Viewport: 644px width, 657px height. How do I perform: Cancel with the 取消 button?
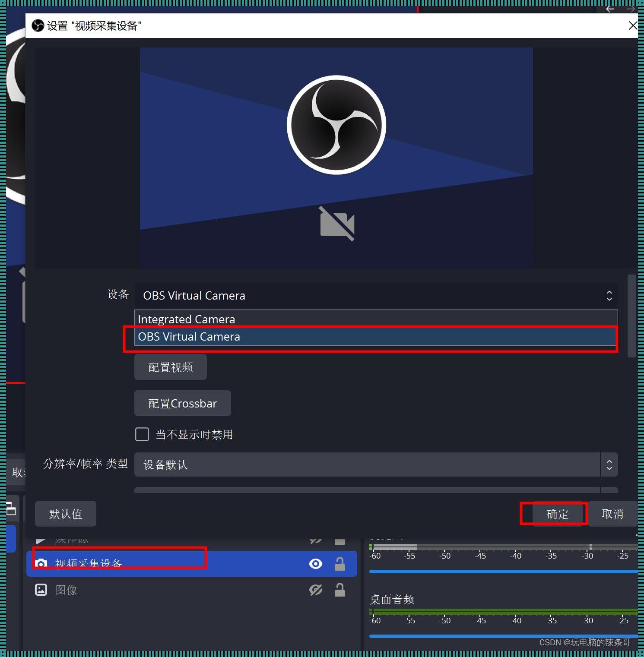(x=612, y=514)
